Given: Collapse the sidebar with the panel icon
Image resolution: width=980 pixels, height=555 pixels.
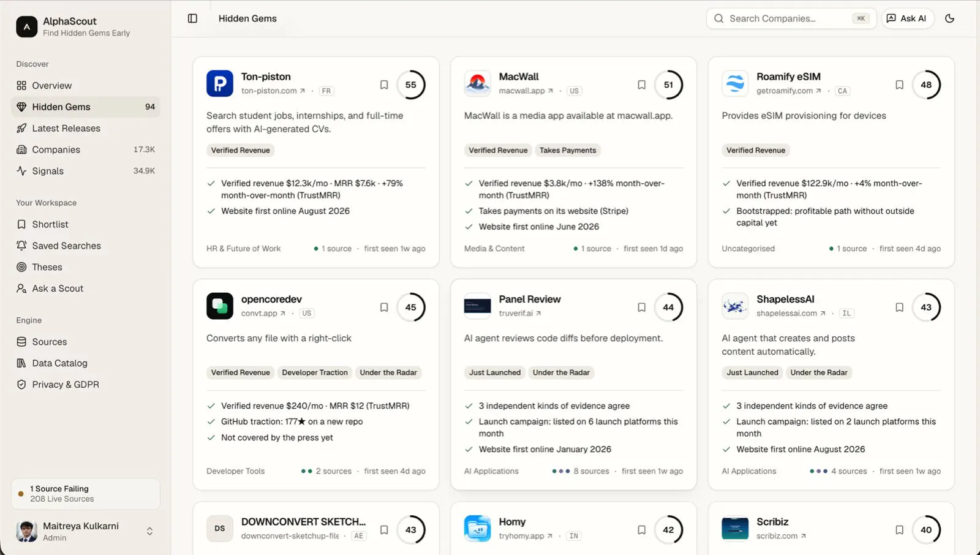Looking at the screenshot, I should tap(192, 18).
